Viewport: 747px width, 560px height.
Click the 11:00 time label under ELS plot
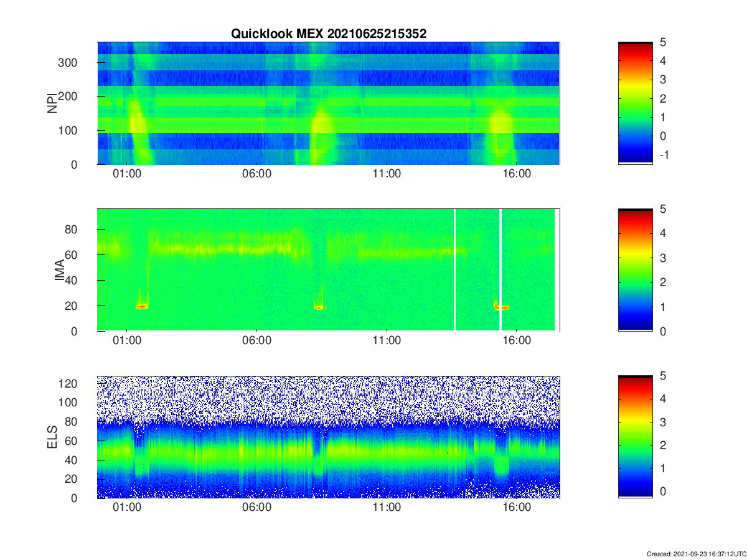click(387, 508)
